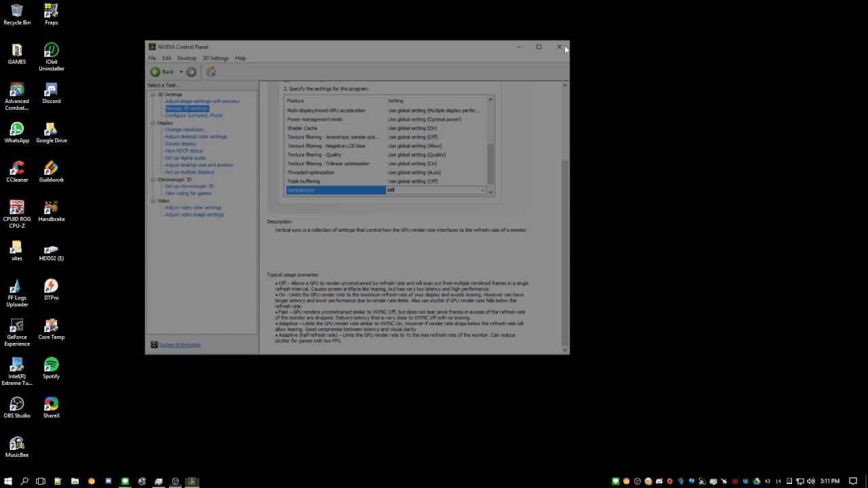Select the MusicBee desktop icon

(17, 447)
